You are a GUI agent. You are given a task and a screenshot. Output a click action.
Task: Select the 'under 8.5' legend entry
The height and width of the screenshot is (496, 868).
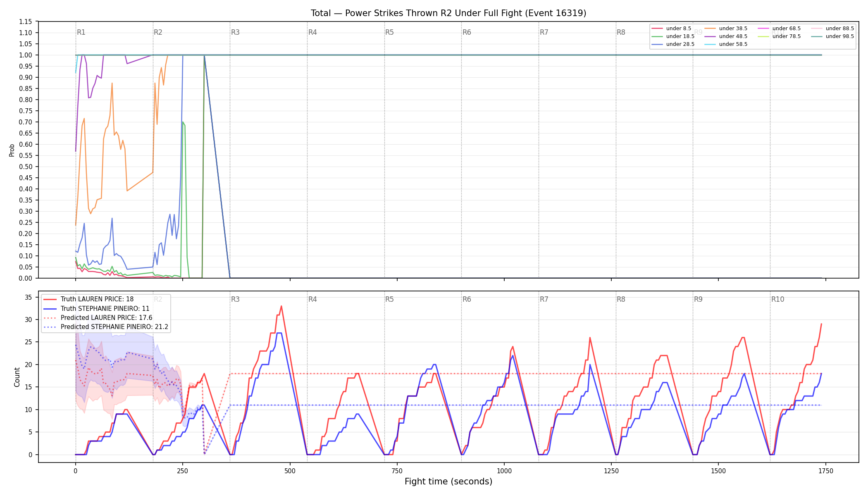(x=671, y=29)
